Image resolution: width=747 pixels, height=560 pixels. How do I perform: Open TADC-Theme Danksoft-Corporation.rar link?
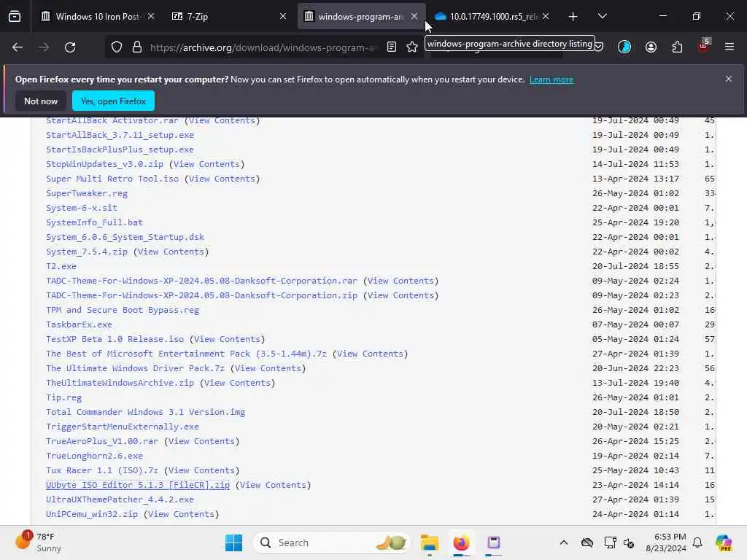[x=201, y=281]
